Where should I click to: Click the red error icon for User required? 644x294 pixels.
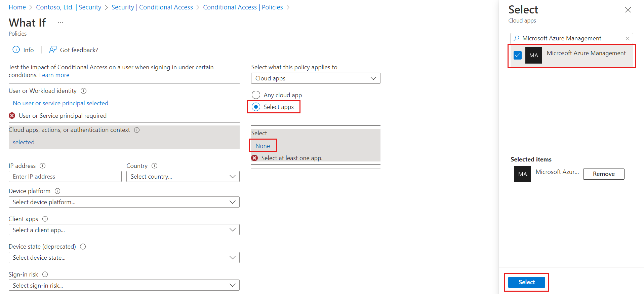coord(12,116)
